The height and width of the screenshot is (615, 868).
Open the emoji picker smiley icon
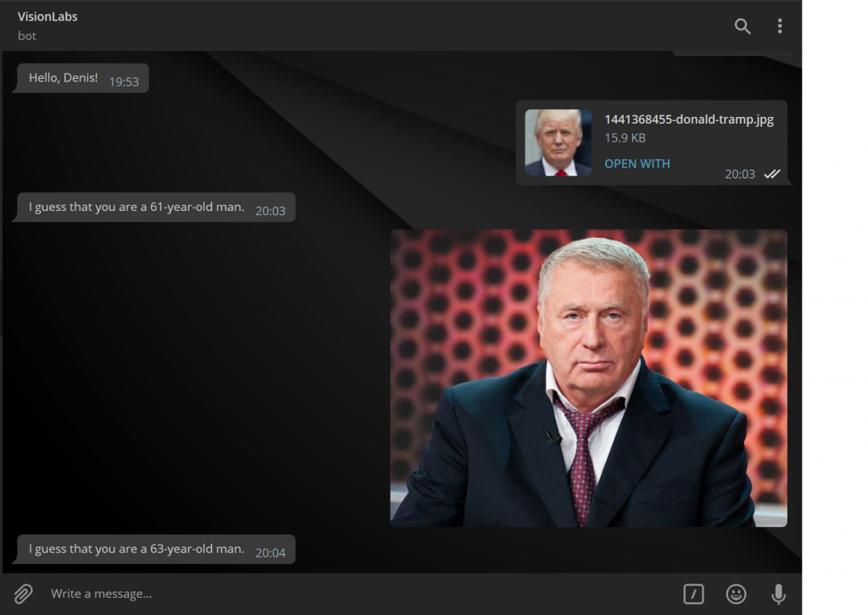click(736, 594)
